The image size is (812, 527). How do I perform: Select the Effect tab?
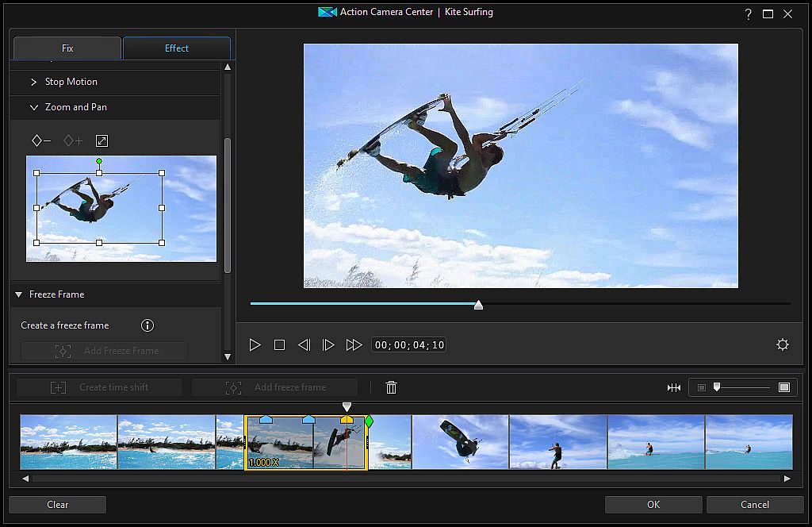click(176, 48)
